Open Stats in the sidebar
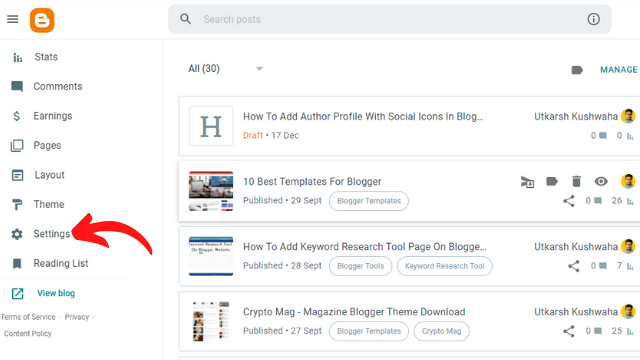The width and height of the screenshot is (640, 360). 46,57
